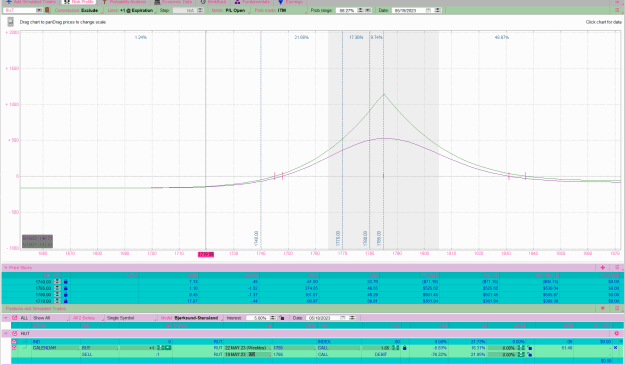This screenshot has height=365, width=625.
Task: Open the thinkBack tab
Action: click(214, 2)
